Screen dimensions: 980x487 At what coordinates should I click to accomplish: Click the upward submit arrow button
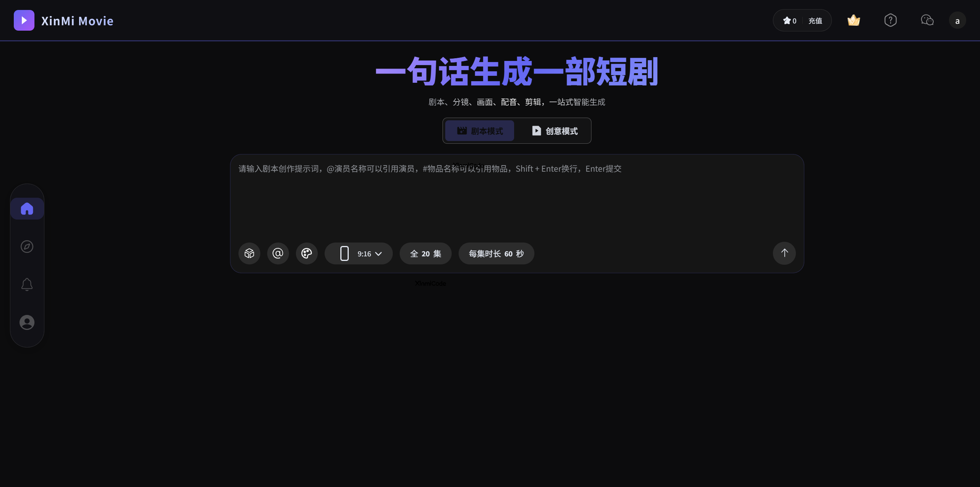tap(784, 253)
